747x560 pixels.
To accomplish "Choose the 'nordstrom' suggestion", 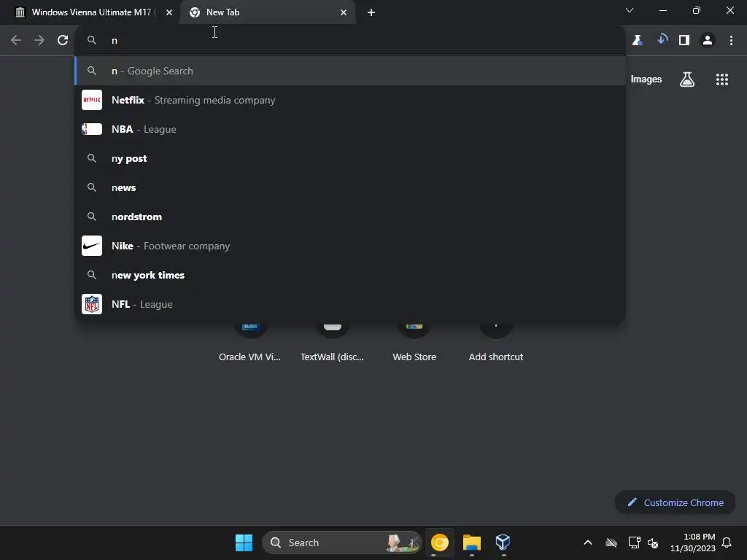I will pos(350,217).
